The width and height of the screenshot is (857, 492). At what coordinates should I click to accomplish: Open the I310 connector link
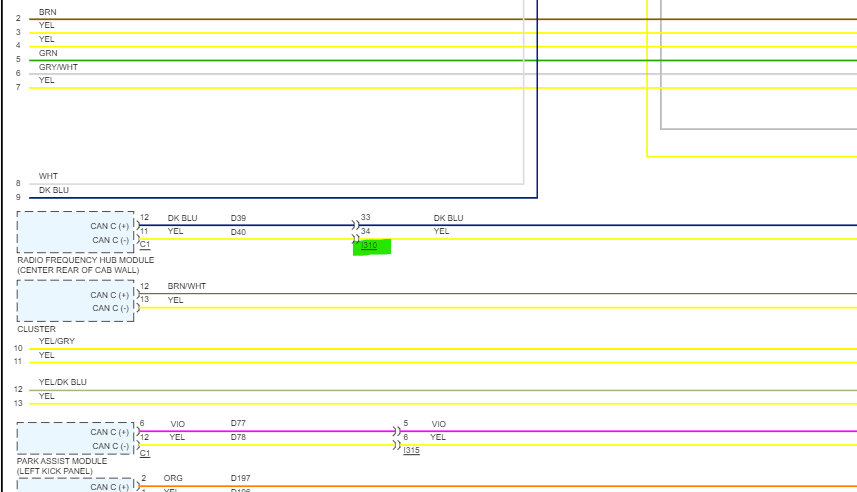(369, 245)
